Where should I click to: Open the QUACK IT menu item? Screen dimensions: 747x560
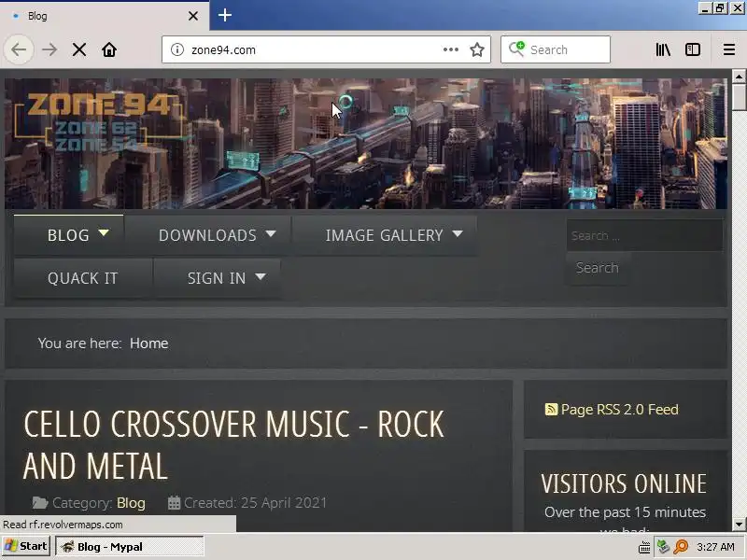(x=83, y=278)
